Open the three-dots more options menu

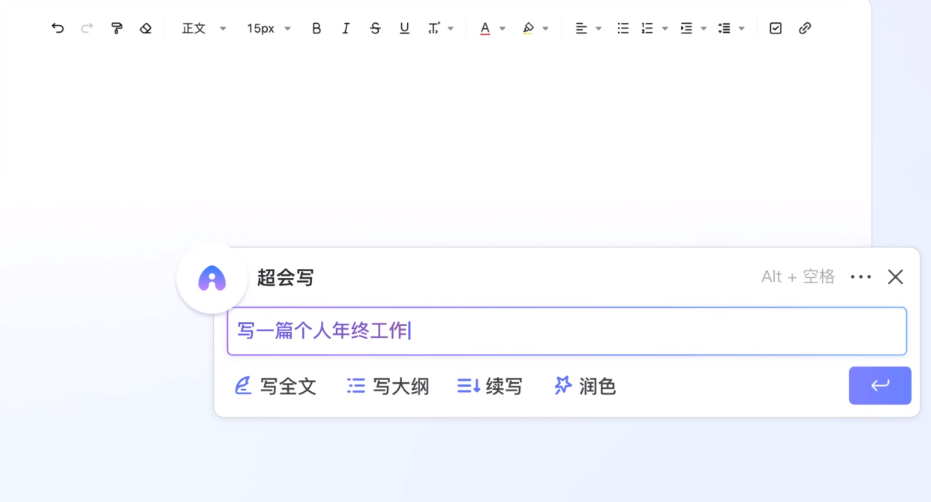point(861,277)
